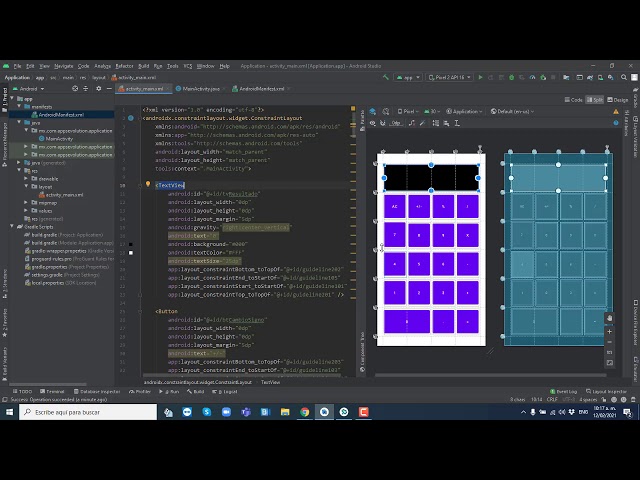Open the Layout Inspector tool window
Viewport: 640px width, 480px height.
606,391
